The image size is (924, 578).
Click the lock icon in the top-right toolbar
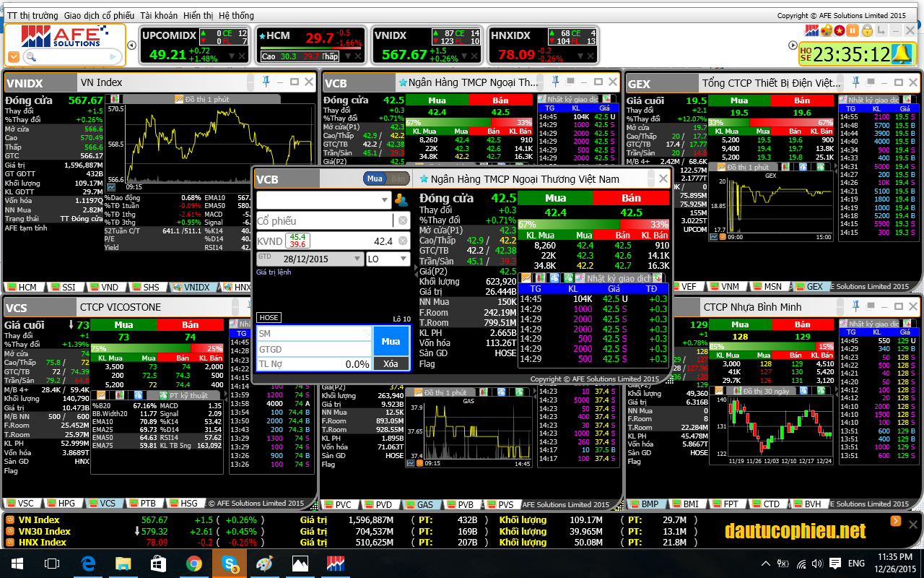pyautogui.click(x=867, y=30)
